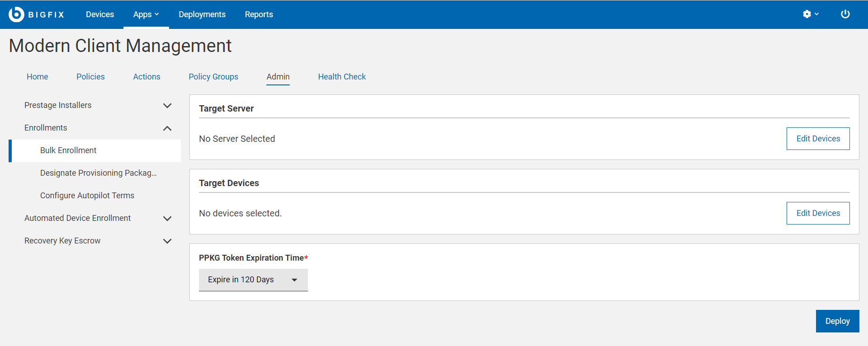868x346 pixels.
Task: Switch to the Policies tab
Action: pyautogui.click(x=90, y=77)
